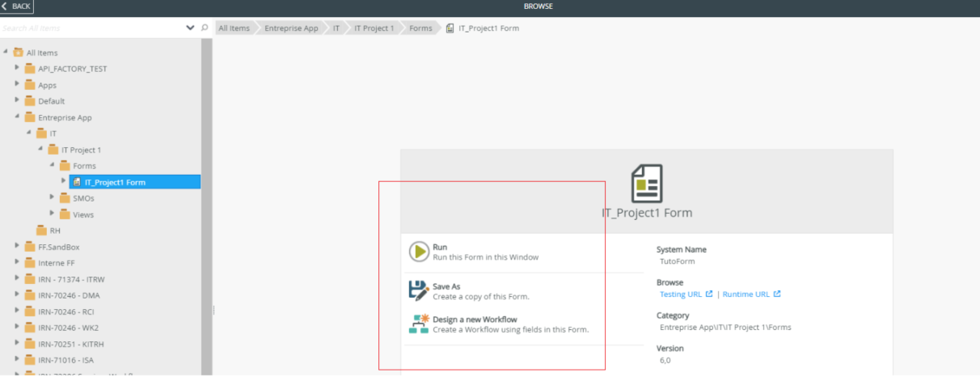
Task: Expand the SMOs folder node
Action: pyautogui.click(x=53, y=197)
